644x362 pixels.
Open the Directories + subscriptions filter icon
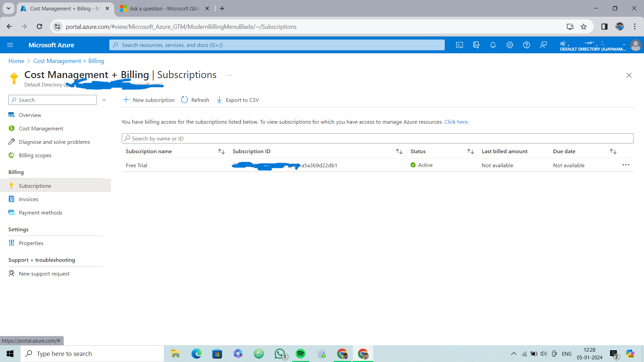pos(476,45)
